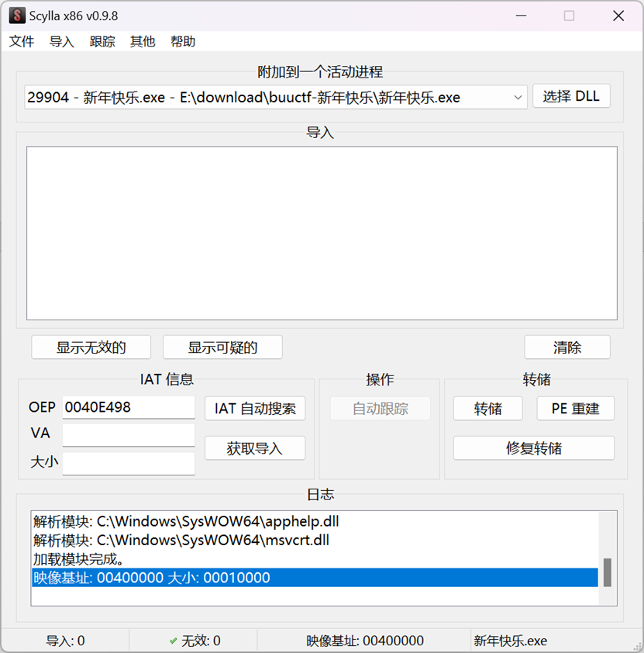Open the 文件 menu
This screenshot has width=644, height=653.
click(x=22, y=42)
